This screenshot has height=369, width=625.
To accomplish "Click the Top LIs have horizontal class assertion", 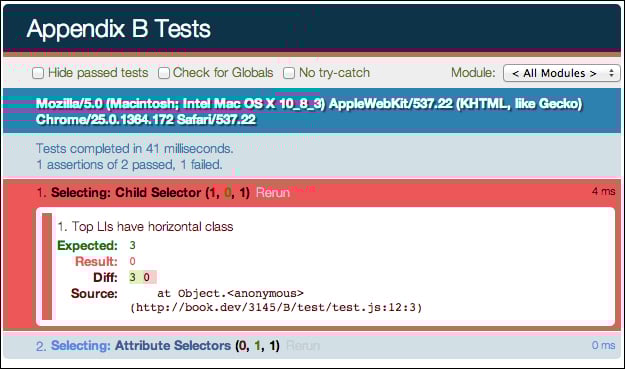I will pyautogui.click(x=145, y=227).
